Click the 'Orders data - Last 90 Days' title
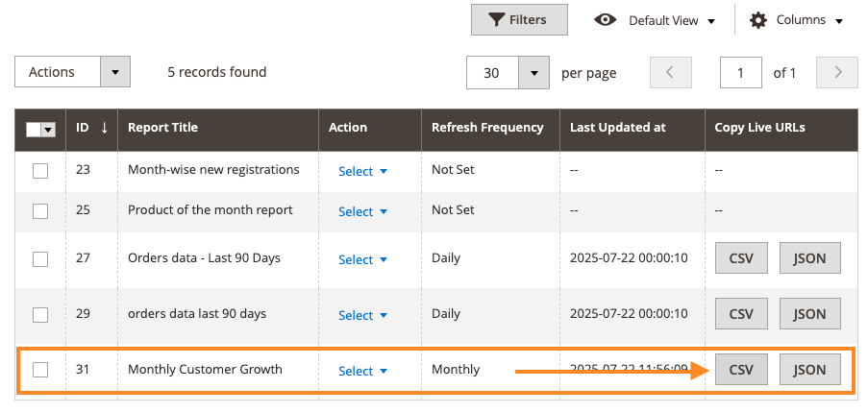Viewport: 868px width, 413px height. point(205,258)
